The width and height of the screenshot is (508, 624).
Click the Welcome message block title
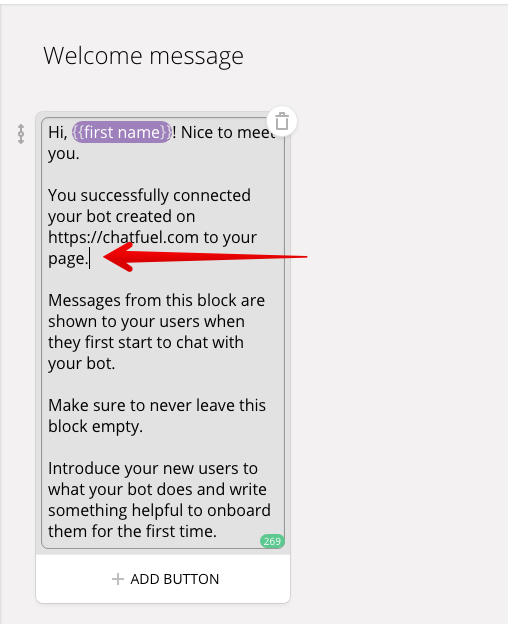click(143, 56)
